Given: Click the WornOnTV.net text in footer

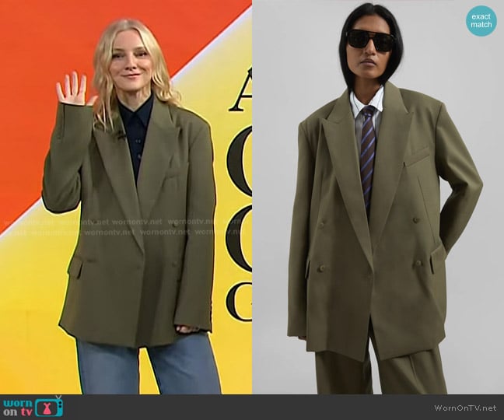Looking at the screenshot, I should click(x=465, y=408).
